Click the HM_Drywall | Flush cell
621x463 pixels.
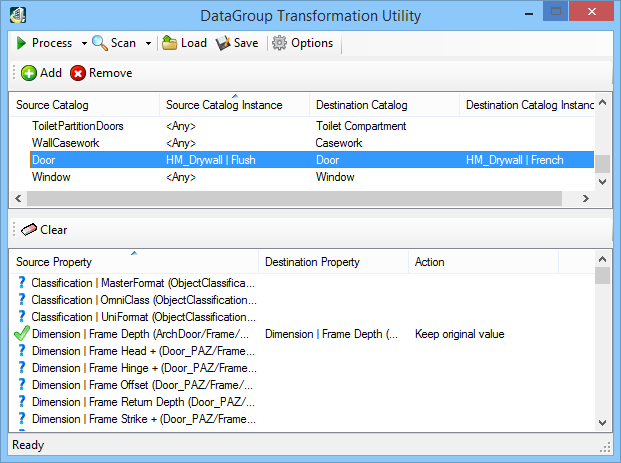coord(211,160)
